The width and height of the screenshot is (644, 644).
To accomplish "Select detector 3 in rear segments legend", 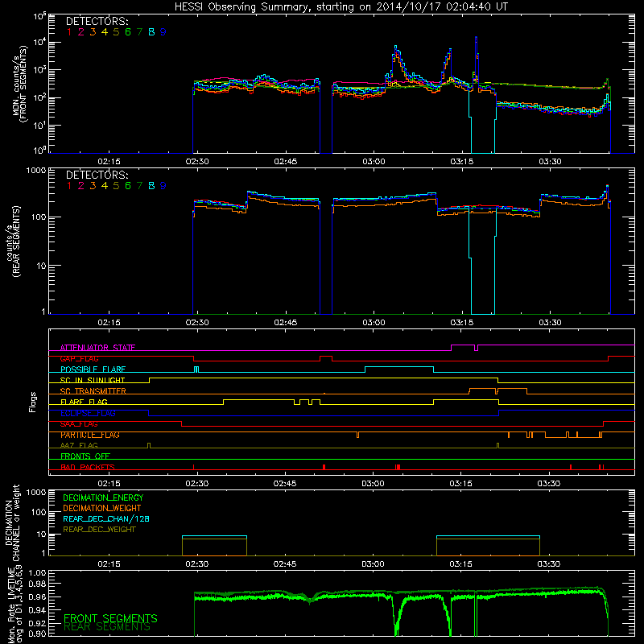I will coord(93,186).
